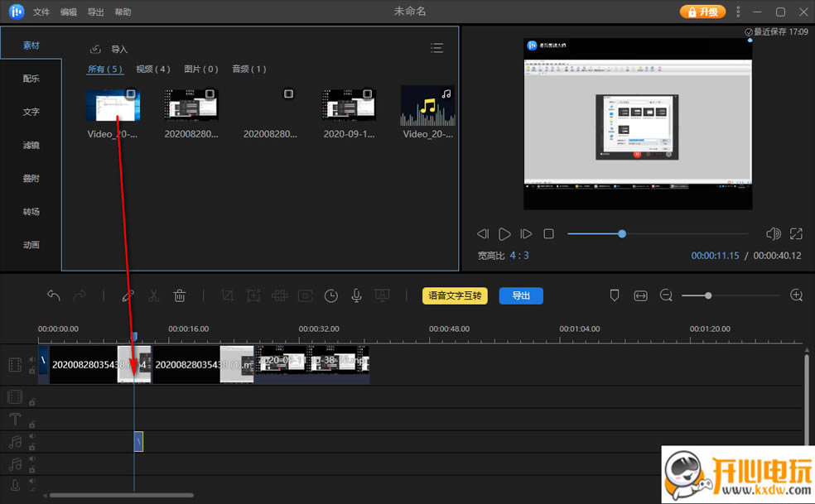Viewport: 815px width, 504px height.
Task: Click the 语音文字互转 button
Action: pyautogui.click(x=455, y=295)
